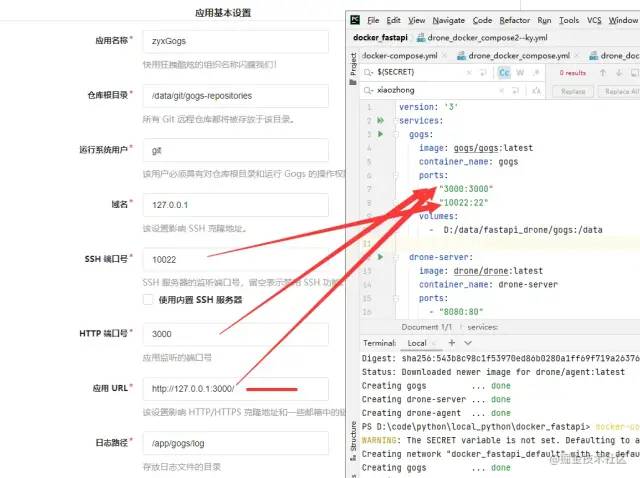Viewport: 640px width, 478px height.
Task: Click the SSH 端口号 field showing 10022
Action: click(x=236, y=260)
